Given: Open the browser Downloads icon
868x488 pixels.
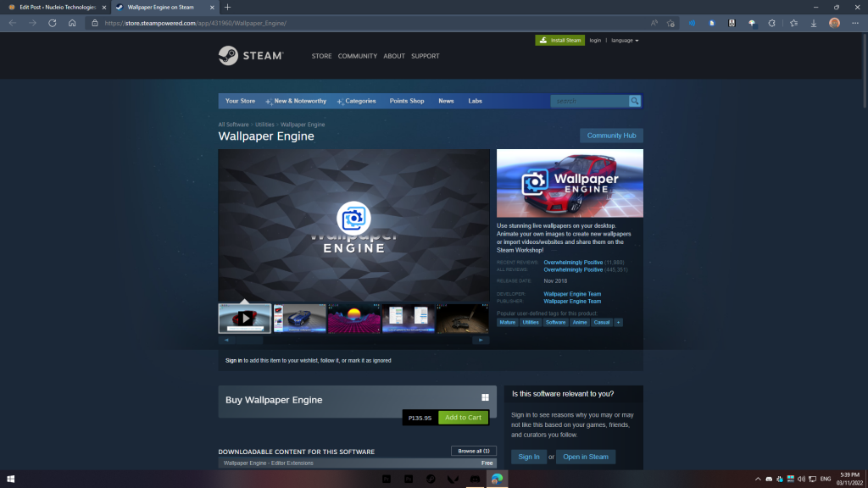Looking at the screenshot, I should (x=814, y=23).
